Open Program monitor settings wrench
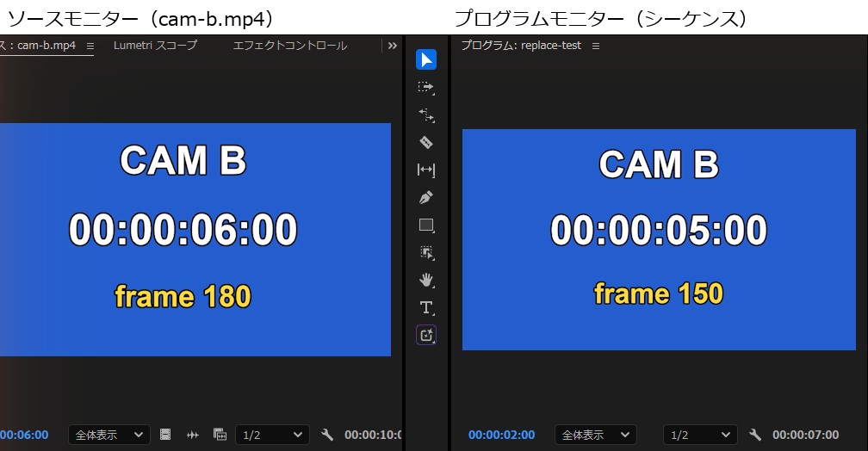 pyautogui.click(x=755, y=435)
